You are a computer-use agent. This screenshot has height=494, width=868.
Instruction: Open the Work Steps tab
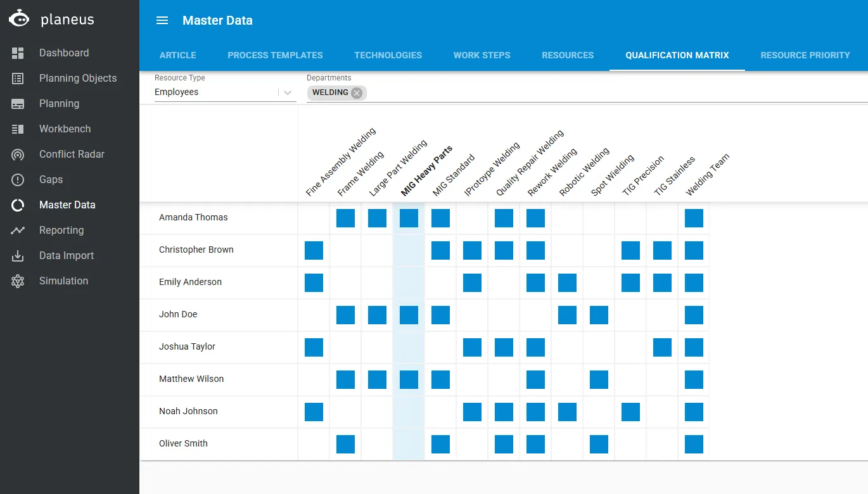(x=482, y=55)
